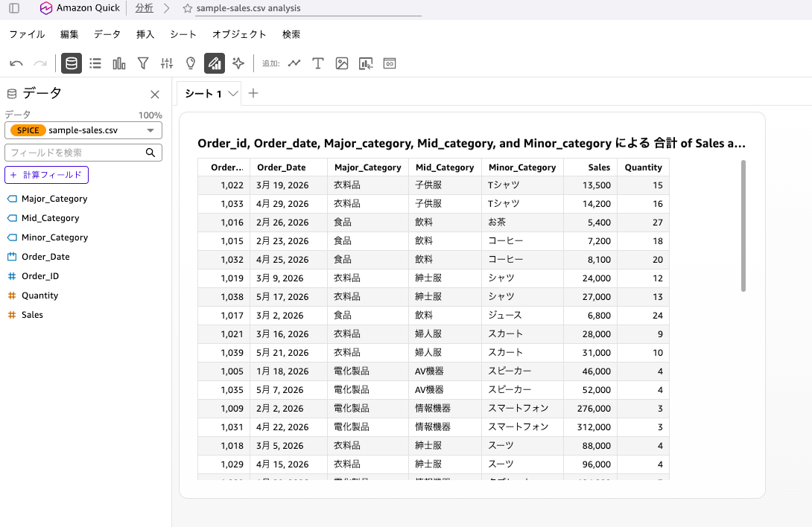812x527 pixels.
Task: Open the visuals list panel icon
Action: (95, 63)
